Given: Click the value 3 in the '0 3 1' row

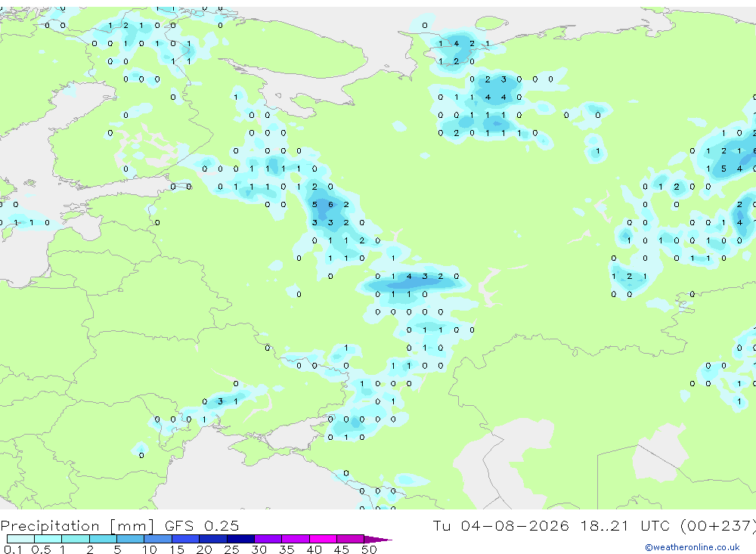Looking at the screenshot, I should click(220, 401).
